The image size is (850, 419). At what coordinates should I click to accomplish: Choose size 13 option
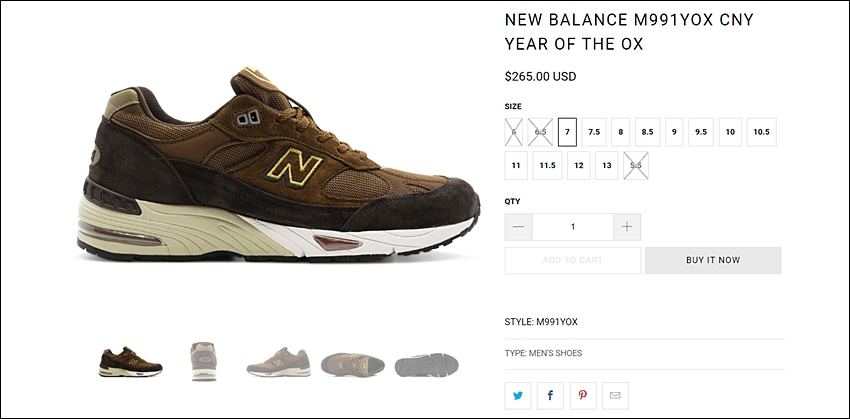607,166
